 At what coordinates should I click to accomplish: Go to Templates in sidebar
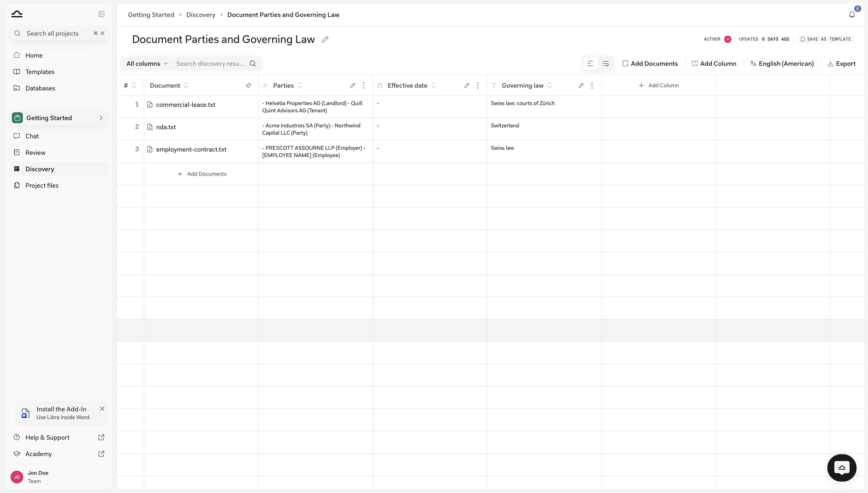point(59,72)
